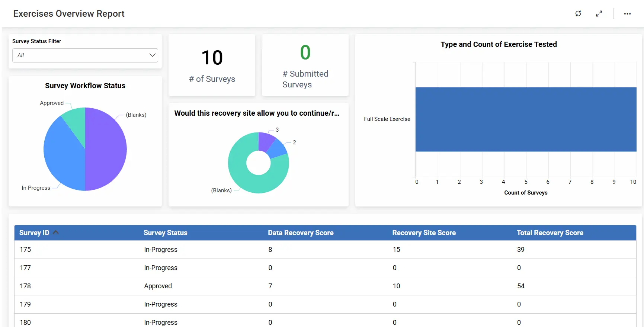Select the purple donut segment labeled 3
This screenshot has height=327, width=644.
click(265, 141)
